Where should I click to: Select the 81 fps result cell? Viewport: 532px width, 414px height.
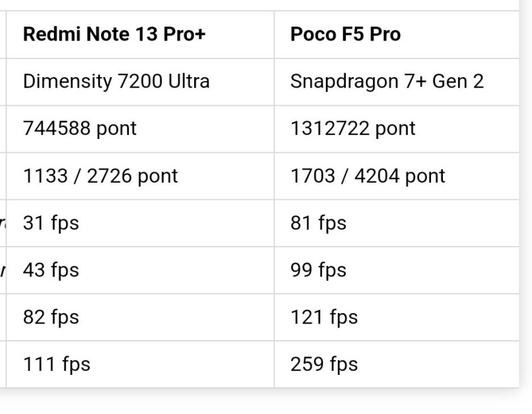[396, 223]
